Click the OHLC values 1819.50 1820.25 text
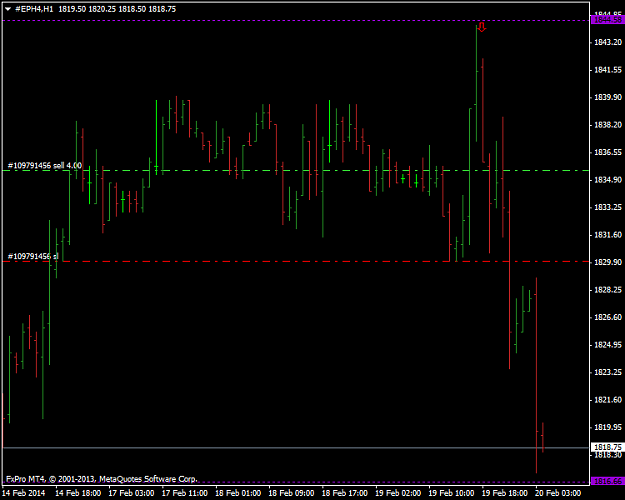This screenshot has width=625, height=500. point(88,9)
